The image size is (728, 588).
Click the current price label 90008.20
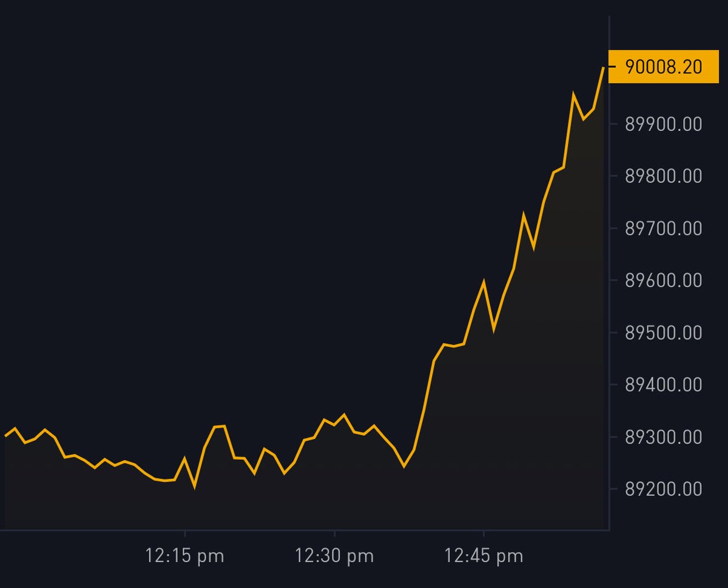tap(663, 67)
